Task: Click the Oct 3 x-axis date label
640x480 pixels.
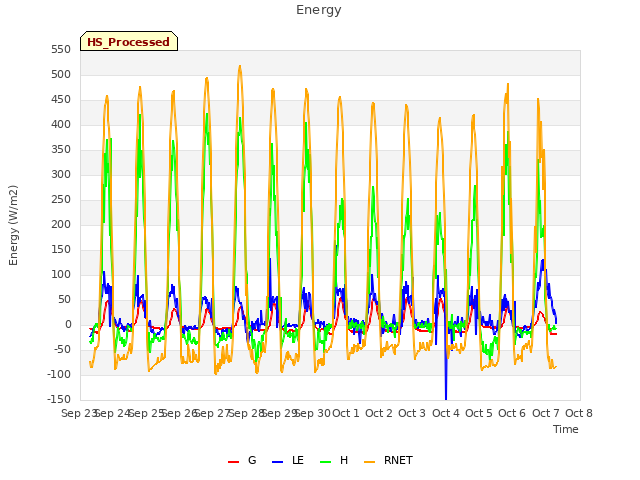Action: coord(412,413)
